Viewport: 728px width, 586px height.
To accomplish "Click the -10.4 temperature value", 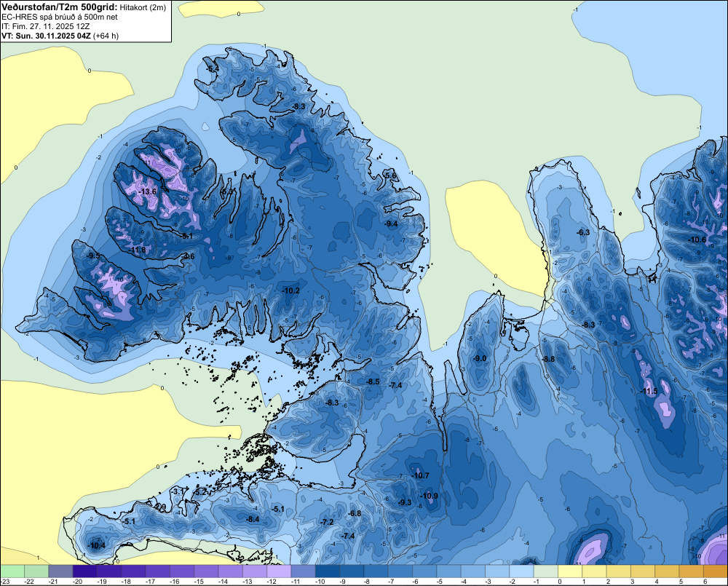I will click(x=97, y=546).
